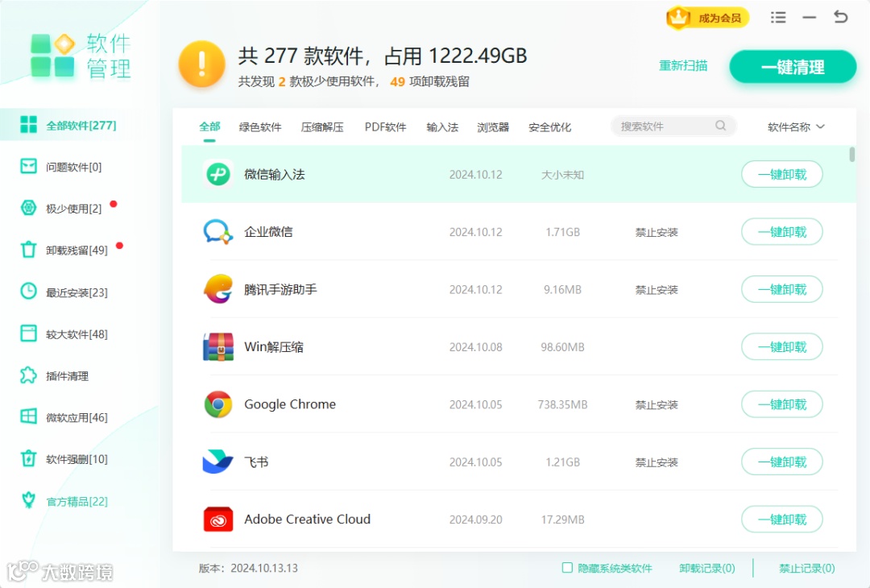
Task: Click the crown icon on 成为会员
Action: [x=678, y=18]
